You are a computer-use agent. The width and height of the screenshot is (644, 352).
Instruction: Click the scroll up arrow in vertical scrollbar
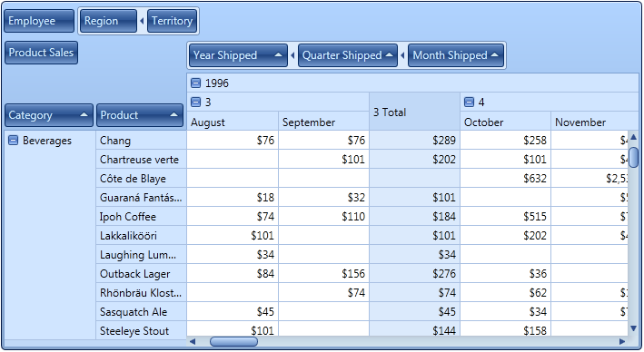[x=633, y=137]
